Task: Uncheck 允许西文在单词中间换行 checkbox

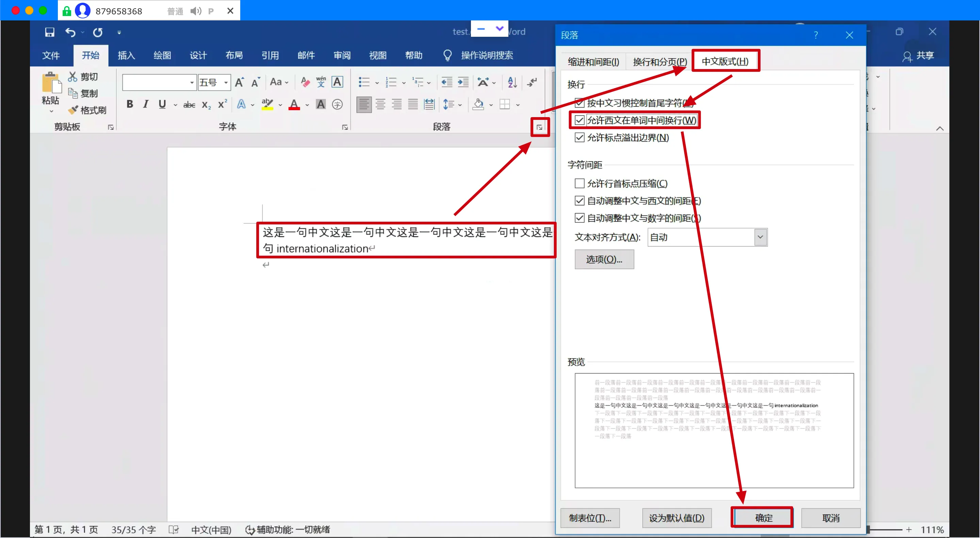Action: [x=579, y=120]
